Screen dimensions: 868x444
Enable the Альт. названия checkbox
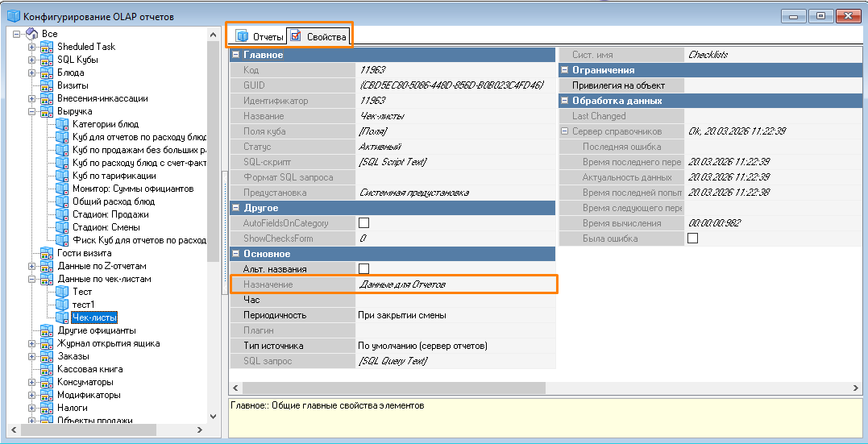(x=364, y=269)
